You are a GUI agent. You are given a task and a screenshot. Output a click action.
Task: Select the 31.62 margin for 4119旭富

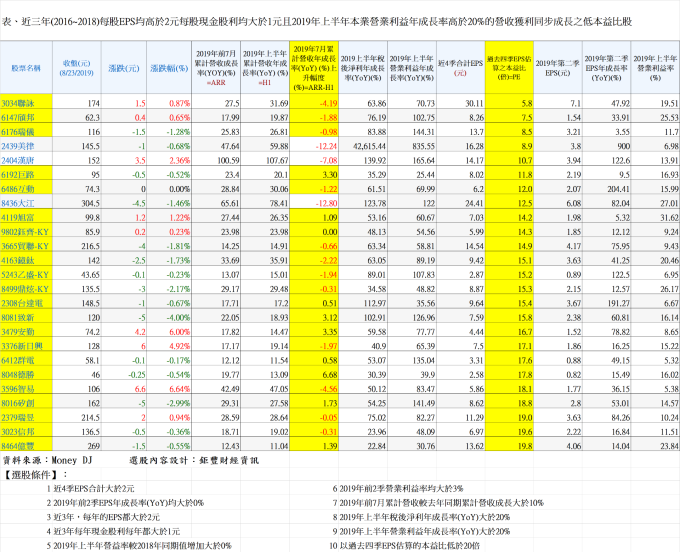click(x=669, y=218)
